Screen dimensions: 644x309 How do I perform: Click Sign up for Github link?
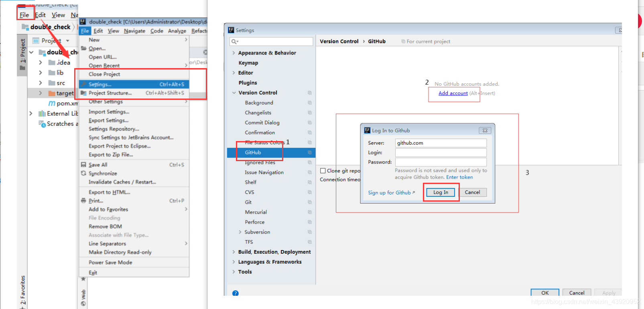[391, 193]
